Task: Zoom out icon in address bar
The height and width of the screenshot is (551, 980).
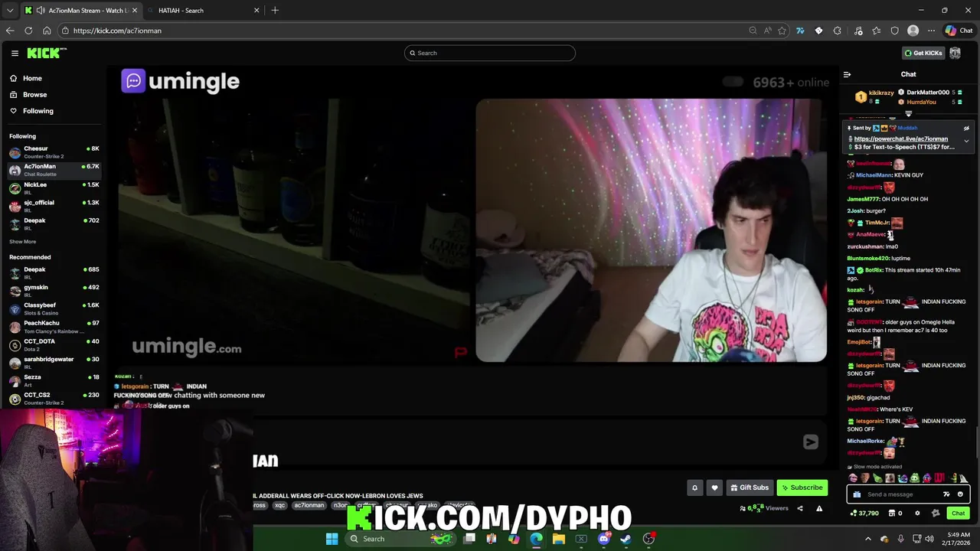Action: pyautogui.click(x=753, y=31)
